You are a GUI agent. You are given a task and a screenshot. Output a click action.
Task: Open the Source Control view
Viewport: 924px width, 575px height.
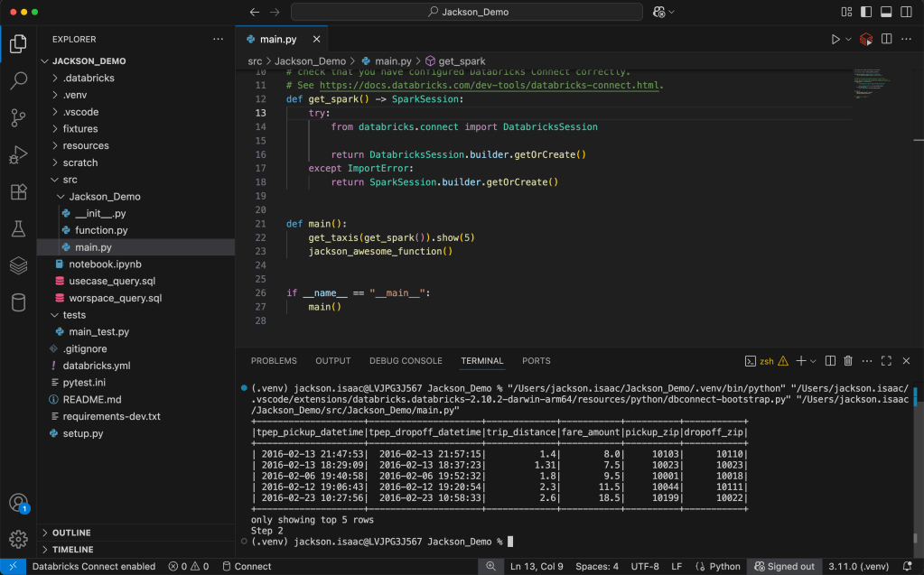(x=18, y=118)
